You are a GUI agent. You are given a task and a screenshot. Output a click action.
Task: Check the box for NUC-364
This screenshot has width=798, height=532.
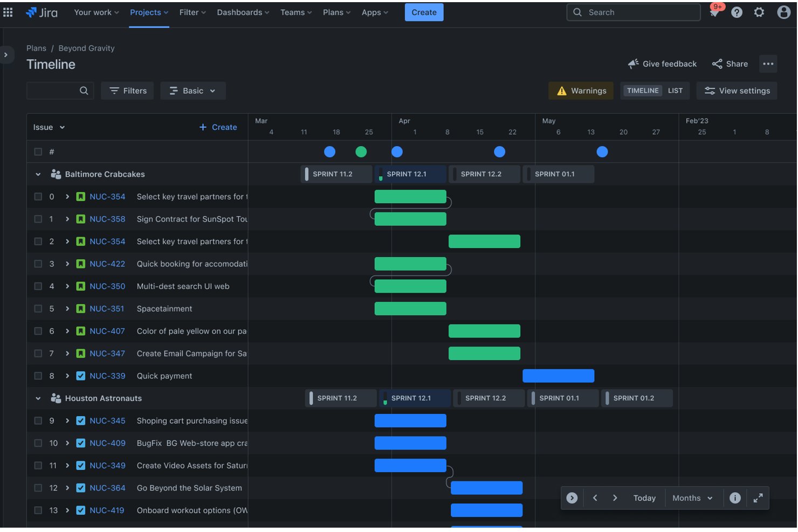[38, 488]
